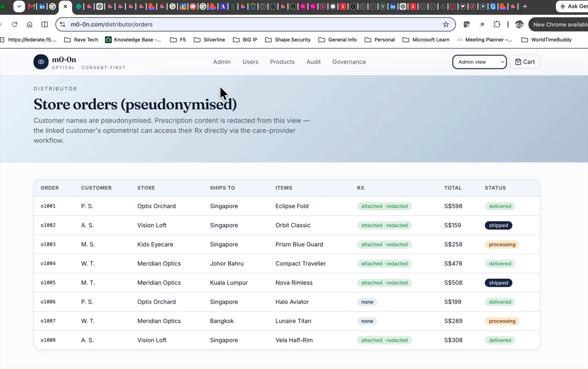
Task: Click order ID o1004
Action: (48, 263)
